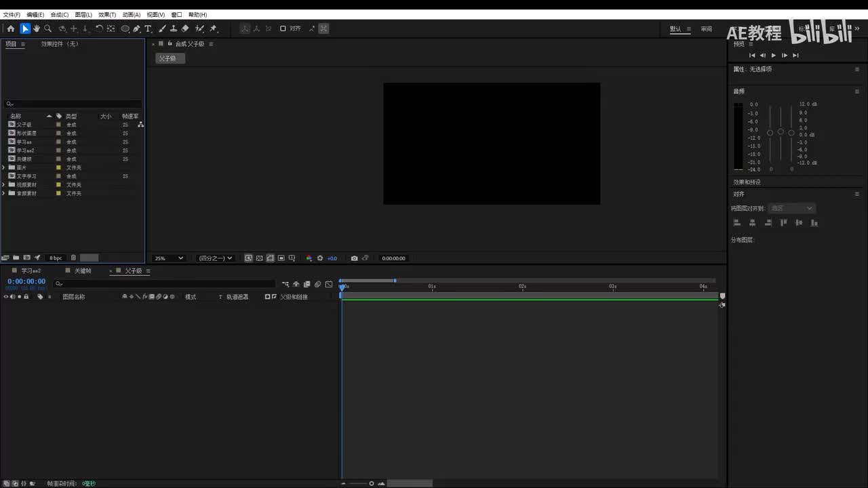
Task: Click the current time indicator in timeline ruler
Action: click(x=342, y=287)
